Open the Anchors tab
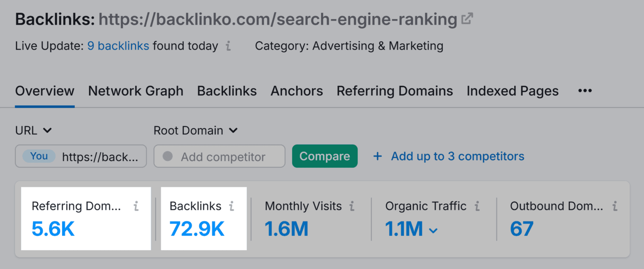This screenshot has width=644, height=269. coord(297,91)
